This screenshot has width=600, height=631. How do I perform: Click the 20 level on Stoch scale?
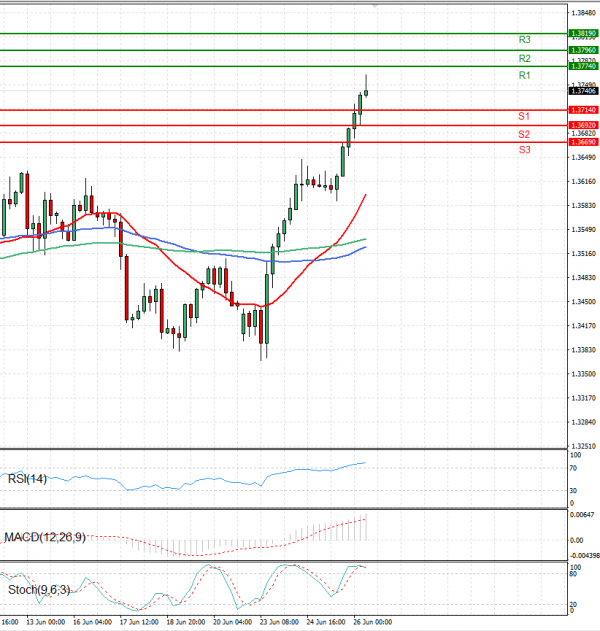[x=573, y=604]
